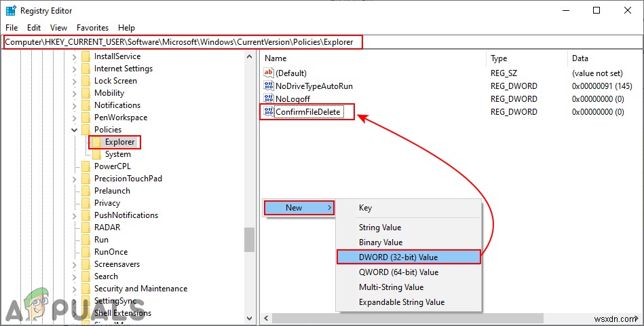Open the Favorites menu
The width and height of the screenshot is (644, 326).
point(92,28)
